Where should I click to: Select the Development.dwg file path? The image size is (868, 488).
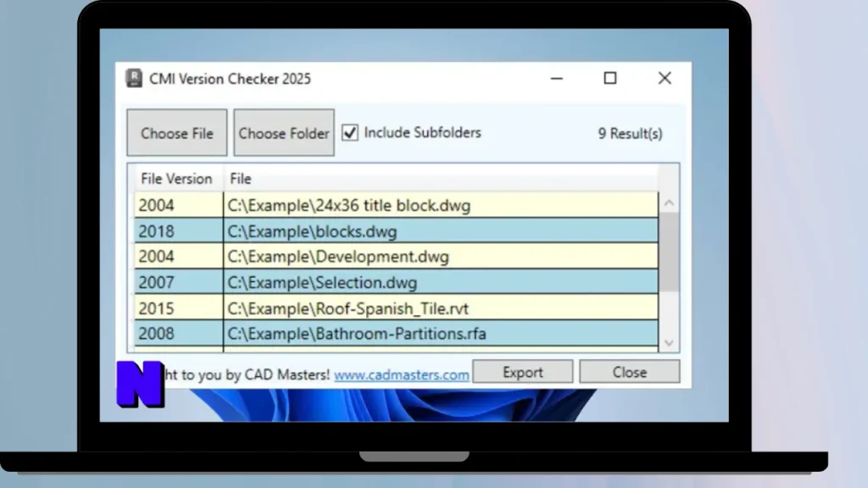coord(338,257)
